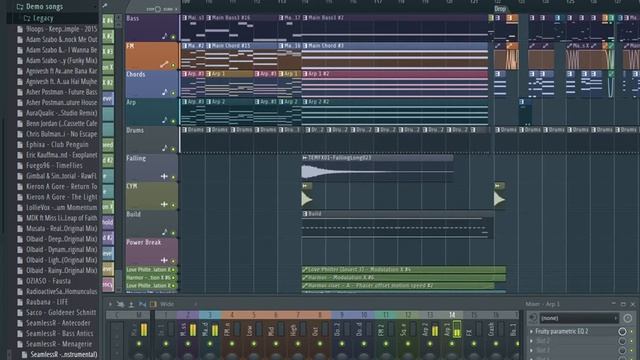This screenshot has height=360, width=640.
Task: Collapse the Demo songs folder
Action: pos(20,7)
